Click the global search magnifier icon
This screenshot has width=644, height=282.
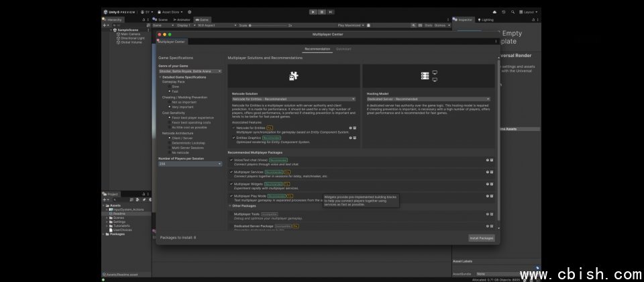[x=512, y=12]
